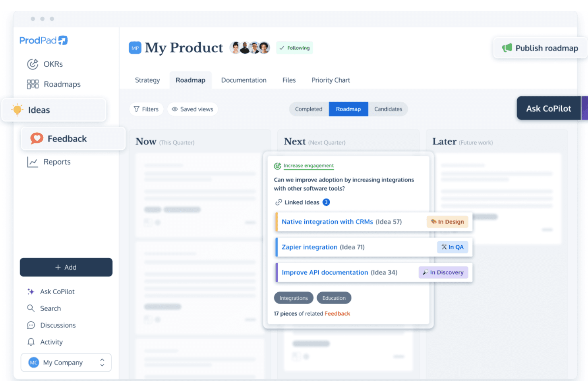The width and height of the screenshot is (588, 392).
Task: Click the My Product title
Action: [x=184, y=48]
